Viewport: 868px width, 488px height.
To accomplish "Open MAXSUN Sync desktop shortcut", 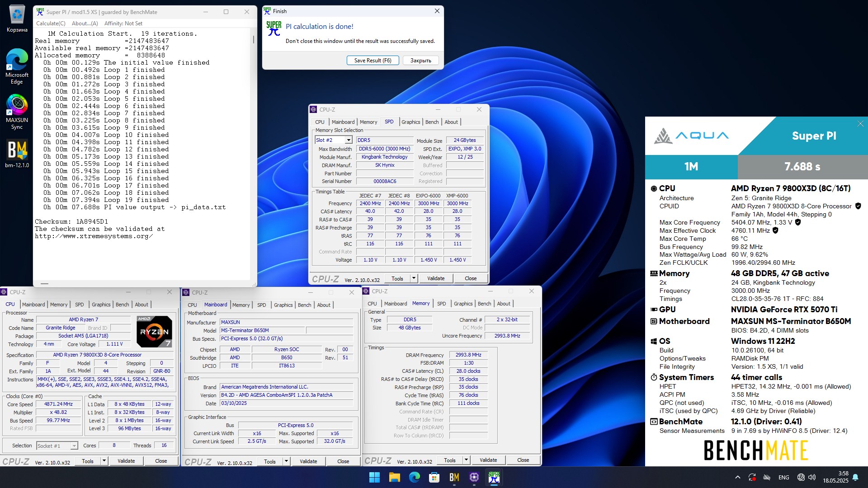I will pos(17,112).
